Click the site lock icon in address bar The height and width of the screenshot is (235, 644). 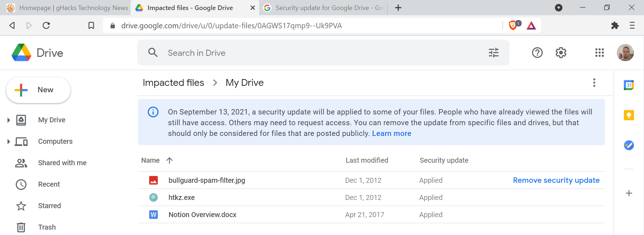point(112,25)
